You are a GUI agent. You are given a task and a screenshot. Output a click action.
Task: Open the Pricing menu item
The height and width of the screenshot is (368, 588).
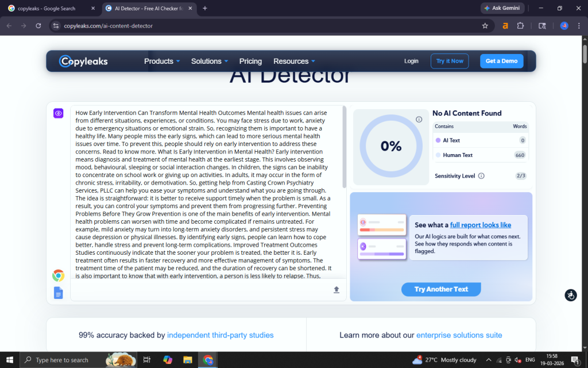[250, 62]
